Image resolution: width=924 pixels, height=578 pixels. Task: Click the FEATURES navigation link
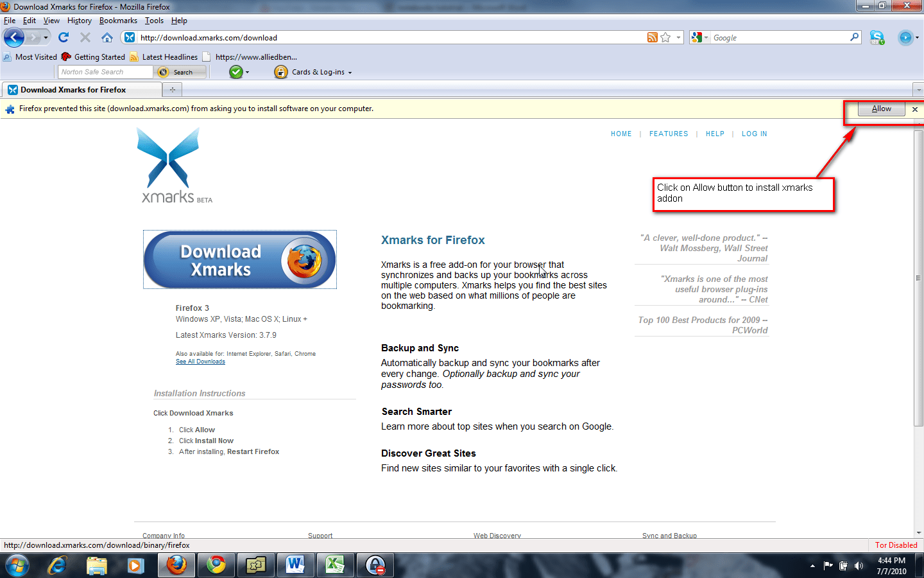click(x=669, y=134)
